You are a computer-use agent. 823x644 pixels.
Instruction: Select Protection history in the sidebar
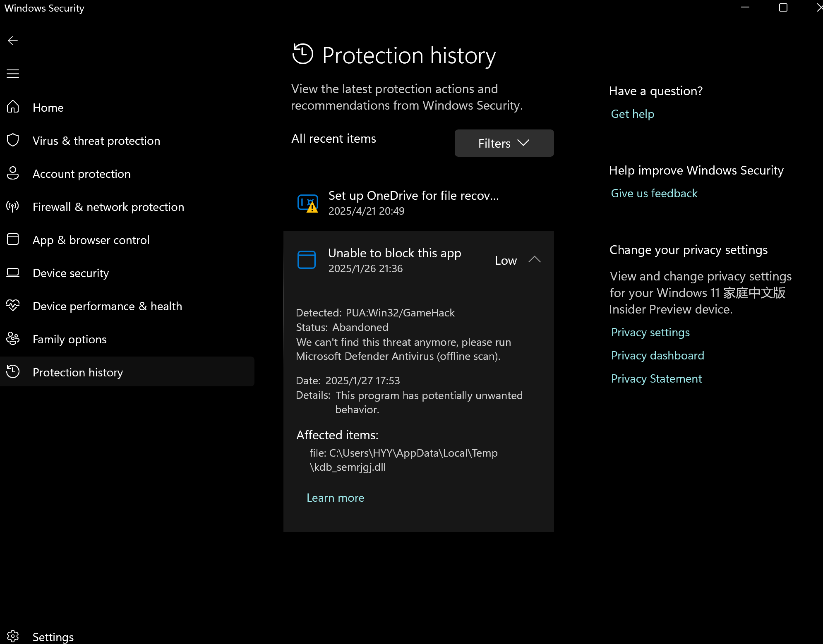click(x=78, y=372)
